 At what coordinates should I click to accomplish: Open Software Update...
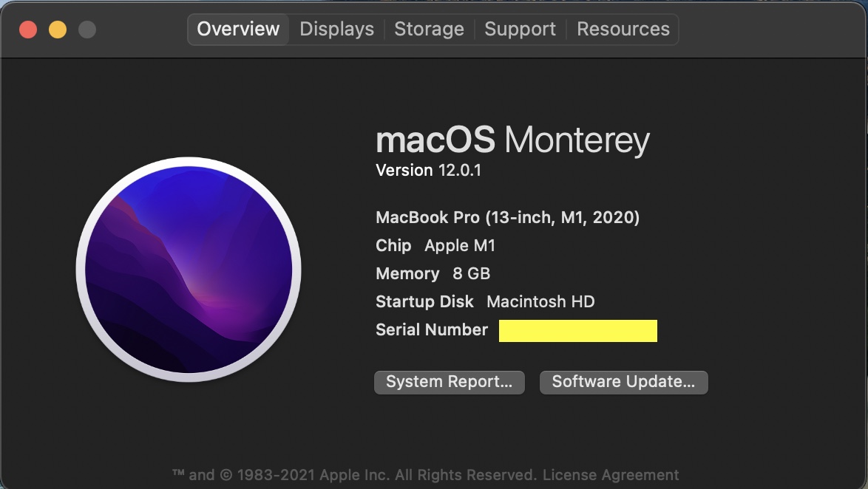[x=623, y=382]
